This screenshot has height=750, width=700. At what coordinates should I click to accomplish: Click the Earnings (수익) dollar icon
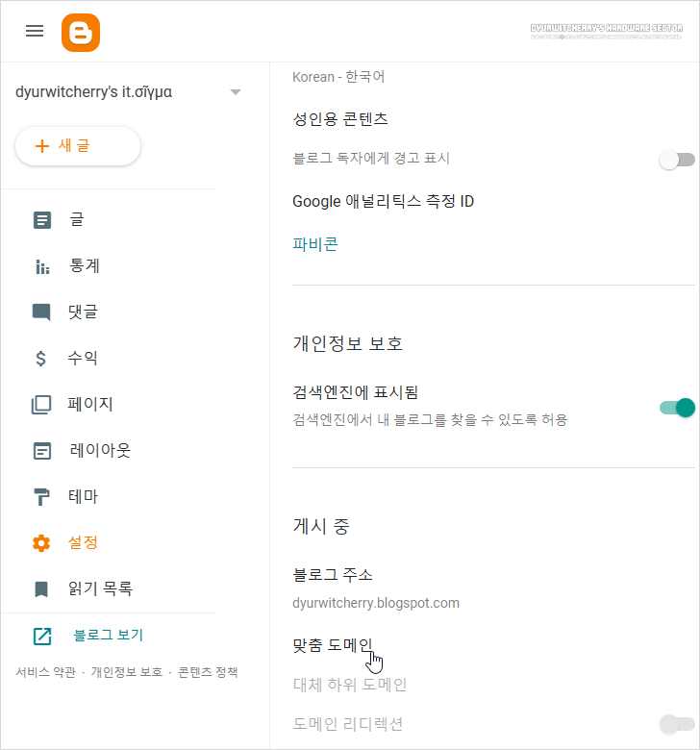click(x=41, y=359)
